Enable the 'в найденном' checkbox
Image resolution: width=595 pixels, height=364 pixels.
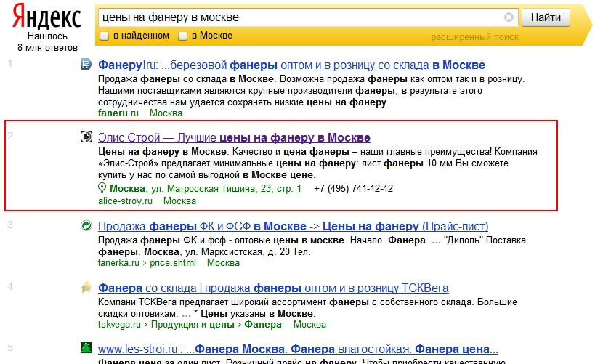(x=104, y=36)
